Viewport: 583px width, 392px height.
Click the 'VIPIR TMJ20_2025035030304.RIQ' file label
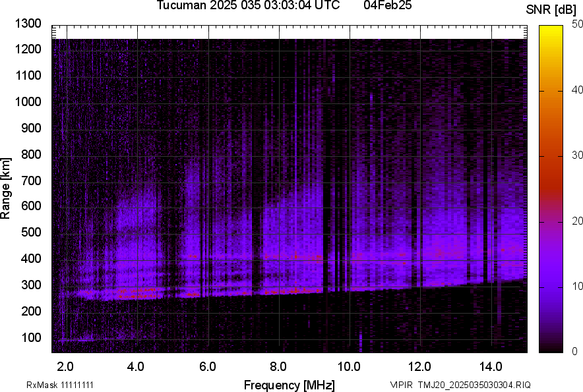(460, 385)
